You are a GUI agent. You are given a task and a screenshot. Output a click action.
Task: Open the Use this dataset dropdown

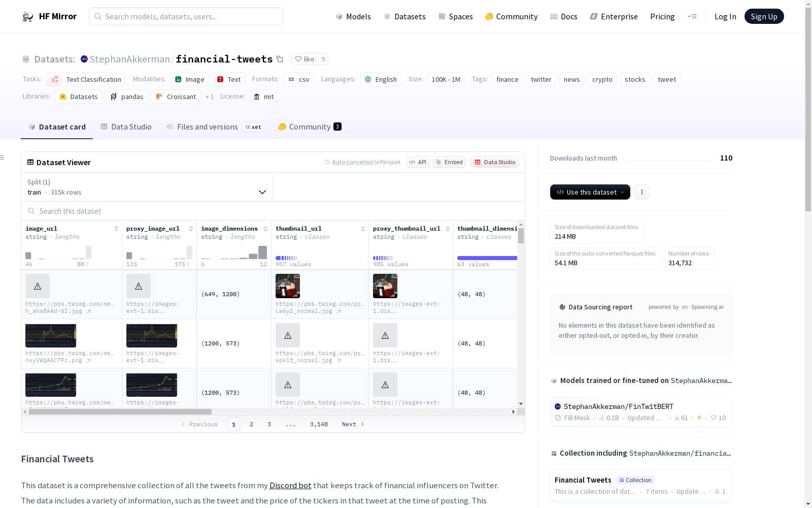590,192
